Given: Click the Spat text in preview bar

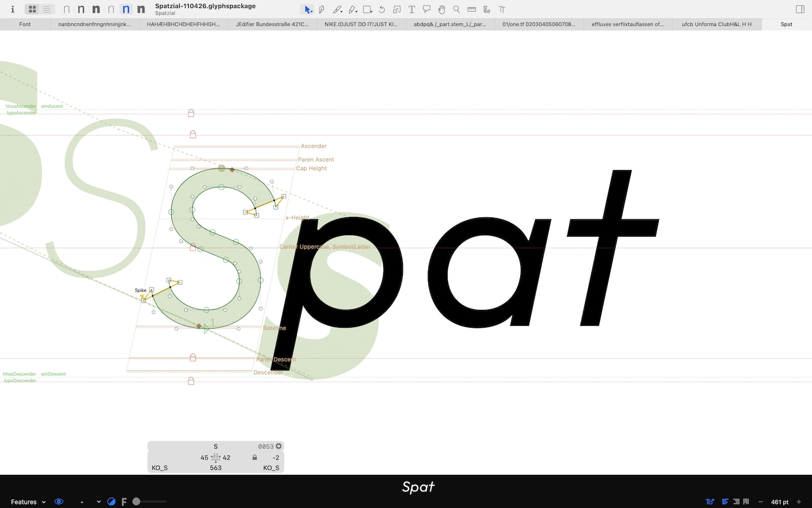Looking at the screenshot, I should tap(418, 487).
